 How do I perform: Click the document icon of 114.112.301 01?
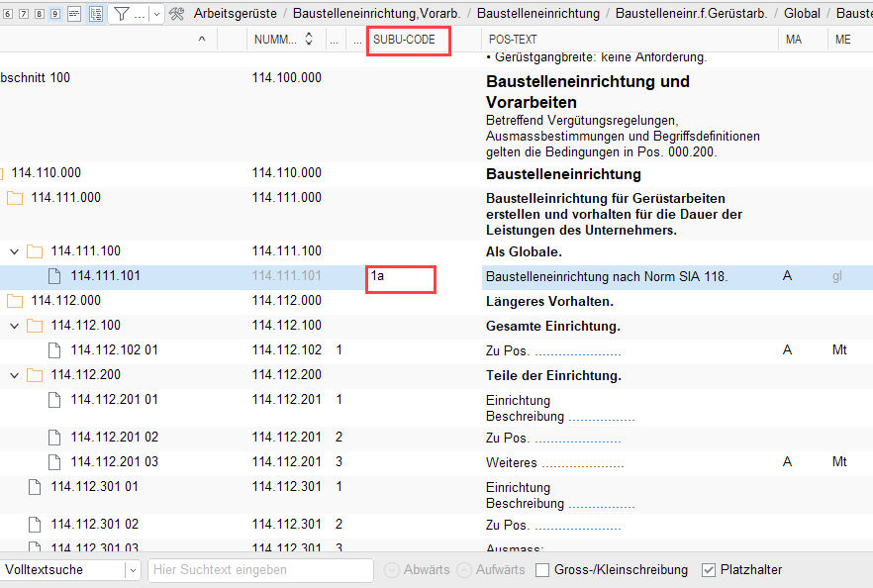[35, 487]
